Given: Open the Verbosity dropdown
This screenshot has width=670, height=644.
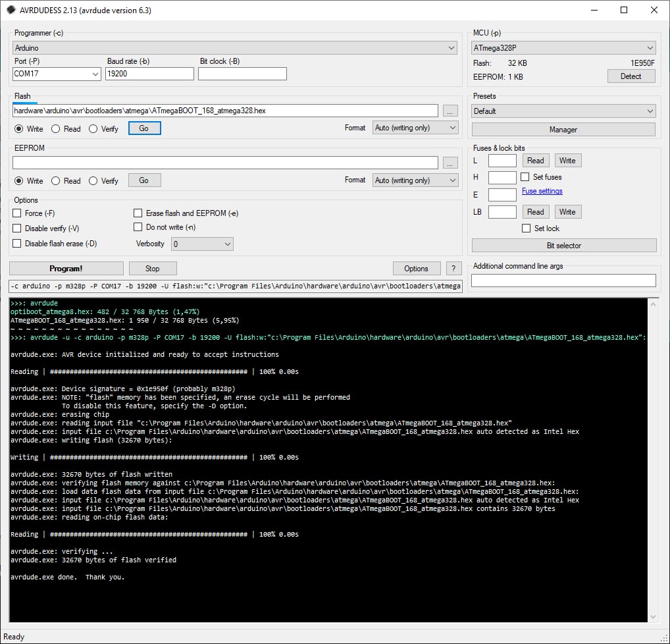Looking at the screenshot, I should (x=202, y=244).
